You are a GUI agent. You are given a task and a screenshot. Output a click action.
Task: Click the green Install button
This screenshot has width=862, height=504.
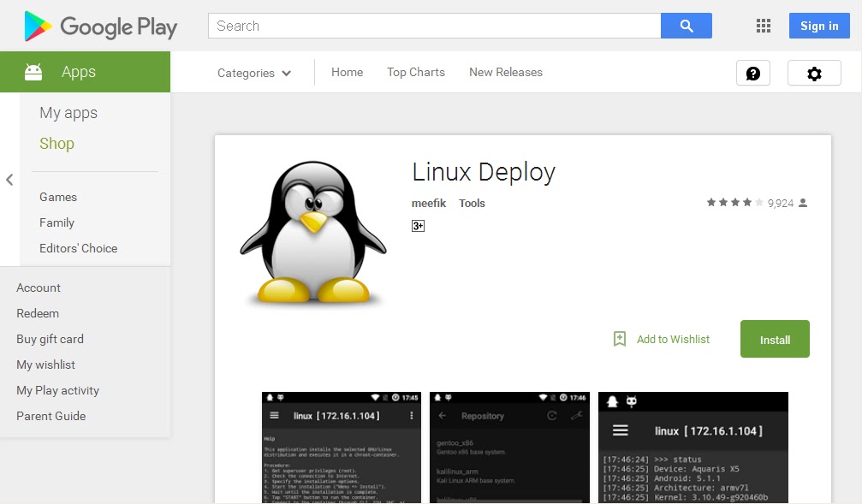775,339
